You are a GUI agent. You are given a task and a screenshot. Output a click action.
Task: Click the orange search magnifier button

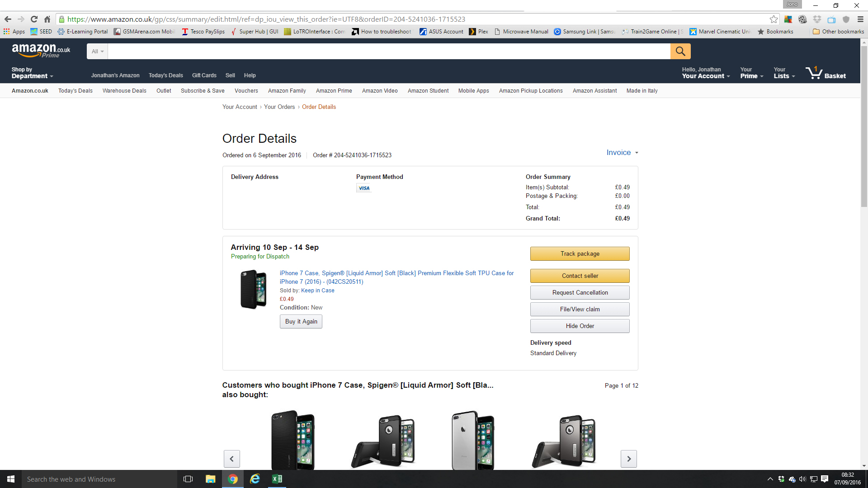(x=680, y=51)
